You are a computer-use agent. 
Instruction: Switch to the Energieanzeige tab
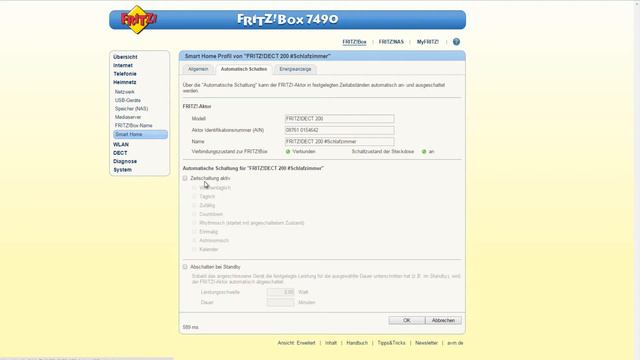[296, 69]
